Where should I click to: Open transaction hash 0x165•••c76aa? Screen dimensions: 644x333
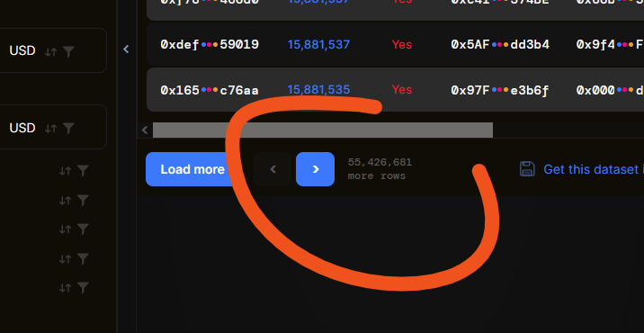coord(210,90)
